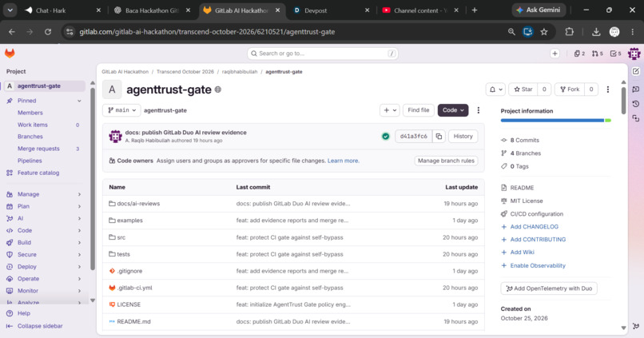644x338 pixels.
Task: Open user avatar menu in top right
Action: pyautogui.click(x=634, y=54)
